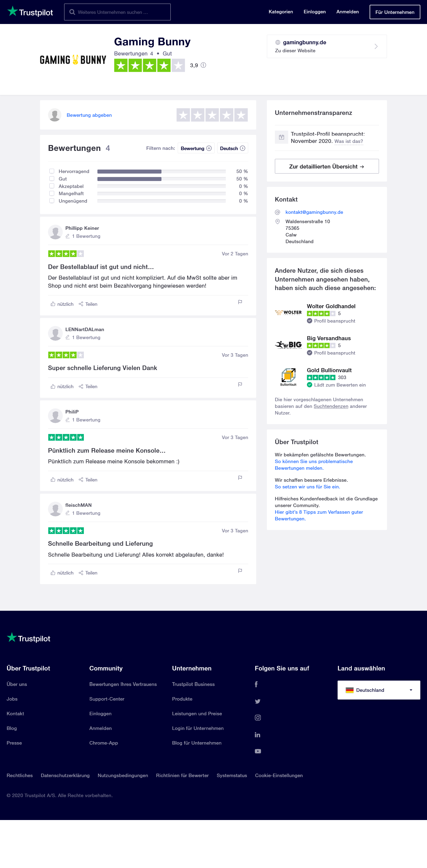Viewport: 427px width, 868px height.
Task: Open Trustpilot Instagram page icon
Action: pos(258,718)
